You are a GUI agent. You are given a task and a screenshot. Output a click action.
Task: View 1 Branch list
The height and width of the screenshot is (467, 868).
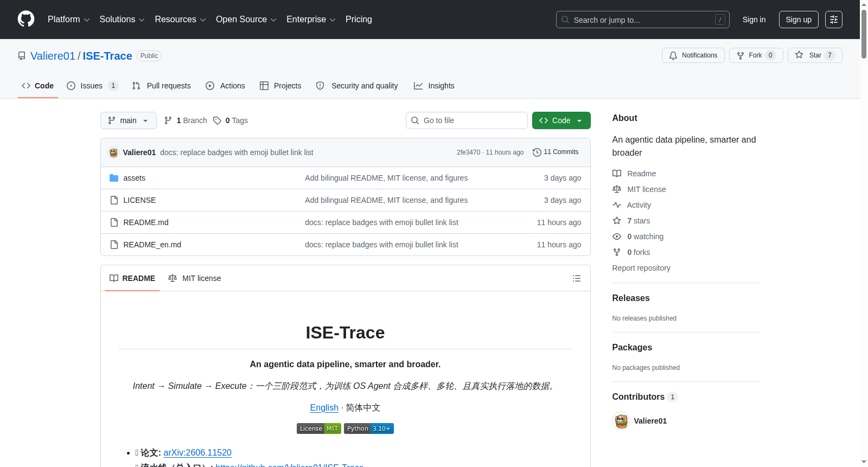point(186,120)
